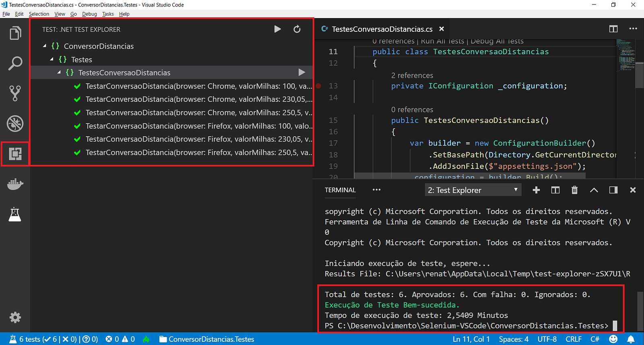Screen dimensions: 644x345
Task: Run all tests in Test Explorer
Action: coord(277,29)
